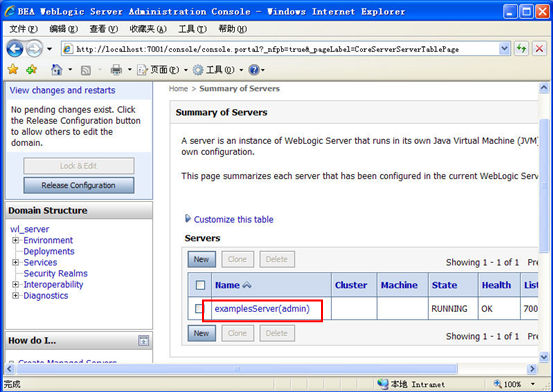The image size is (553, 392).
Task: Click the vertical scrollbar up arrow
Action: [544, 88]
